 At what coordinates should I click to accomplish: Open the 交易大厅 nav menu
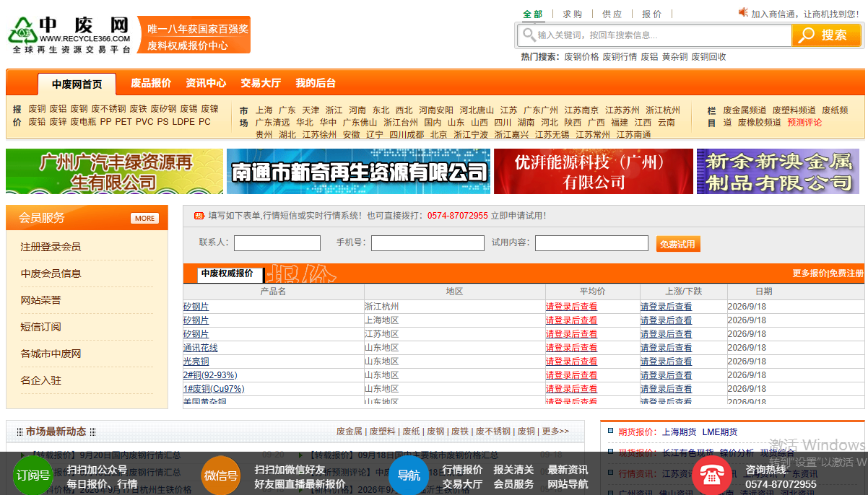[x=261, y=83]
